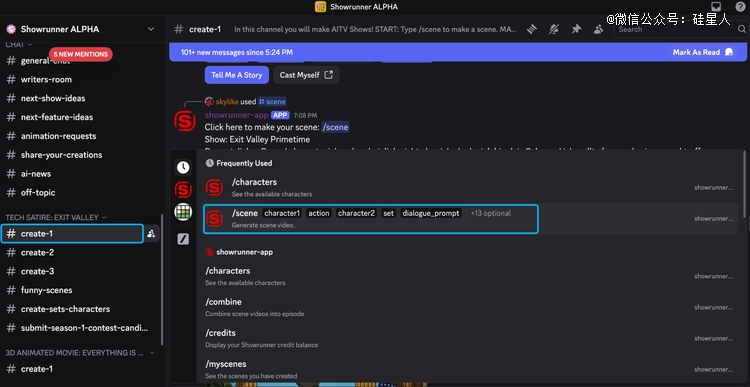750x387 pixels.
Task: Expand the Showrunner ALPHA server menu
Action: coord(151,29)
